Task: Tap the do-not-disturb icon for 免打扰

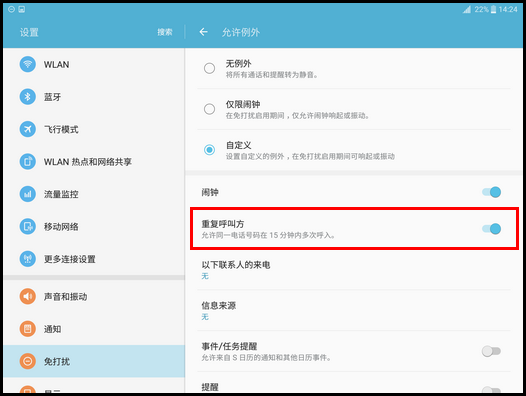Action: [x=28, y=361]
